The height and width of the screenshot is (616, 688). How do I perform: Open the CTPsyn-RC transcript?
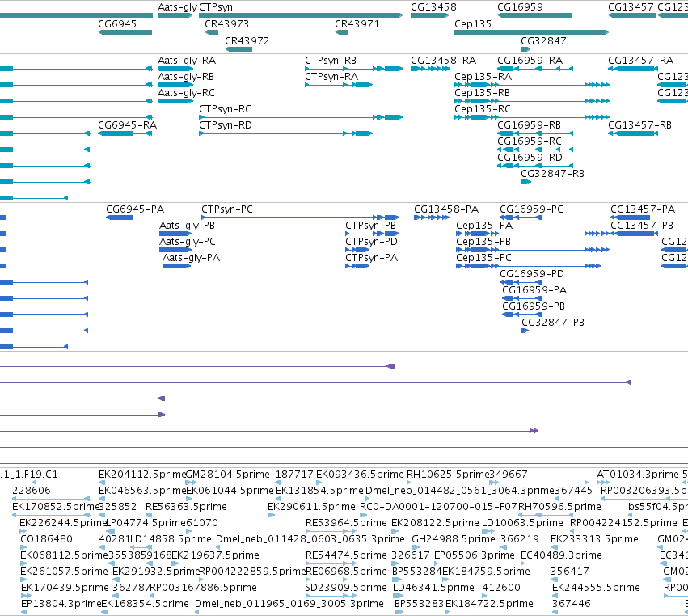click(301, 117)
